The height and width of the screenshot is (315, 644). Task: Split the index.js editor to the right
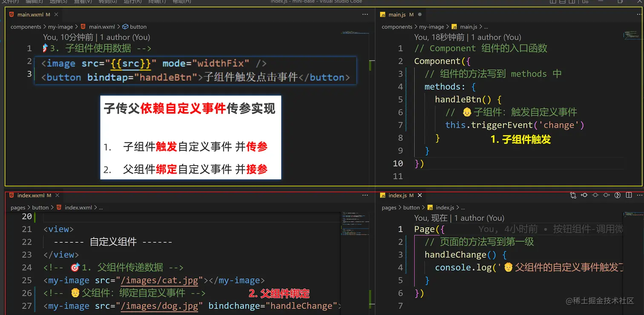(x=629, y=195)
